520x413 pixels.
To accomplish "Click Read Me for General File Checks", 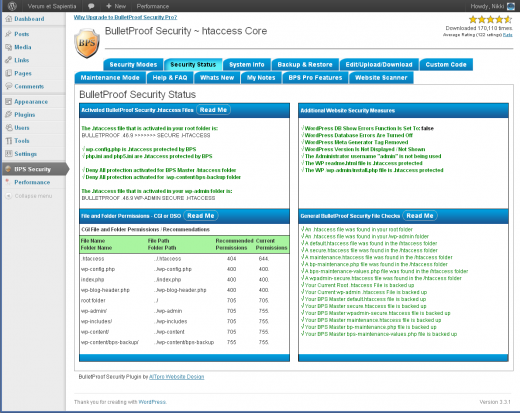I will [420, 216].
